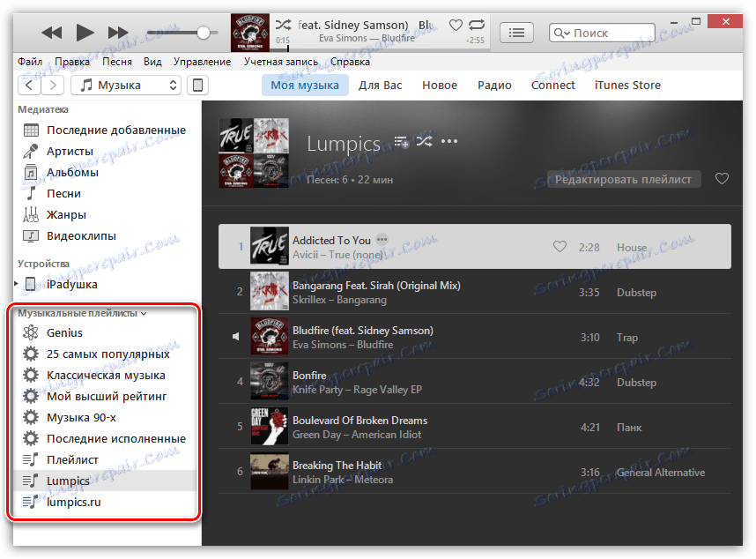The height and width of the screenshot is (559, 756).
Task: Click the Поиск search field
Action: 602,33
